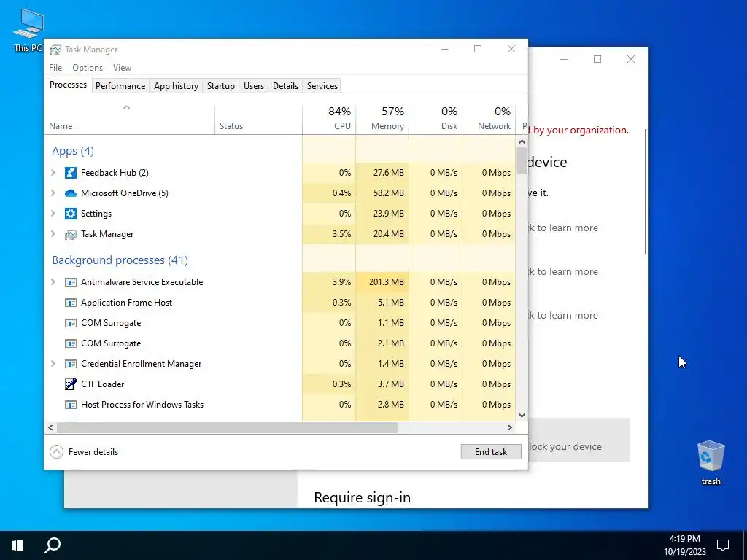
Task: Switch to the Details tab
Action: [285, 86]
